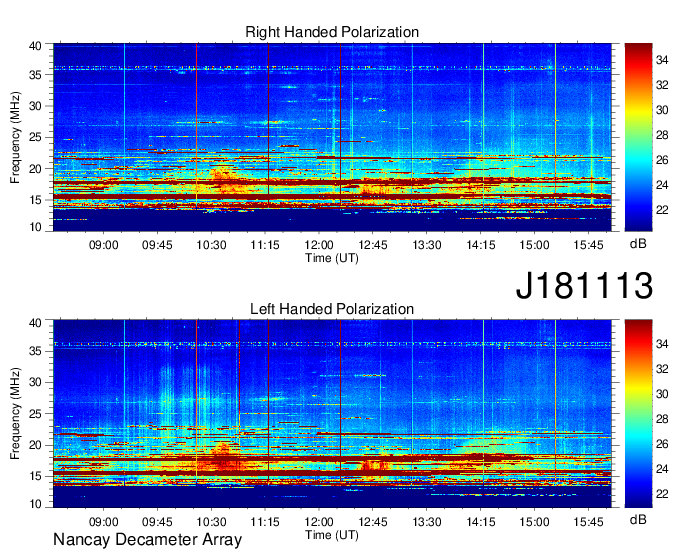Click the right-handed plot's color scale bar
This screenshot has height=552, width=680.
pos(638,137)
